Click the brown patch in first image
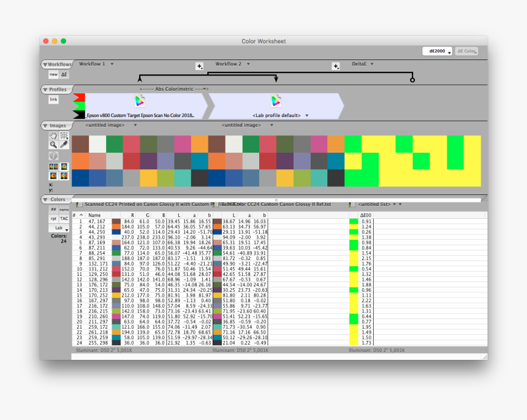This screenshot has height=420, width=527. pos(80,144)
